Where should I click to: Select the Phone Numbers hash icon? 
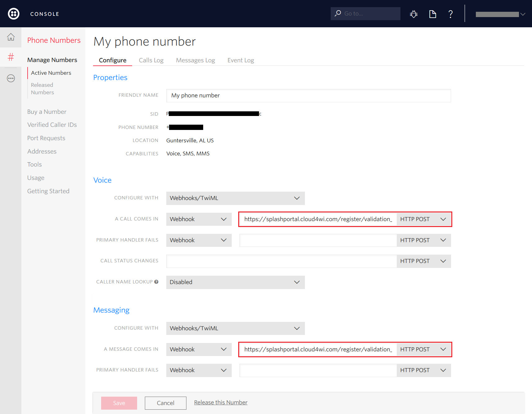(x=11, y=57)
